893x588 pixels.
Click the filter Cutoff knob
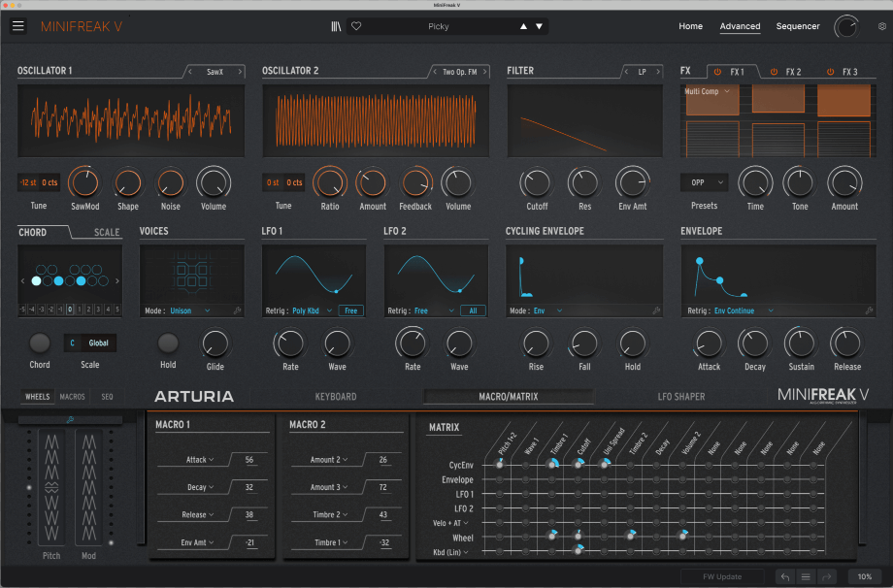point(536,183)
